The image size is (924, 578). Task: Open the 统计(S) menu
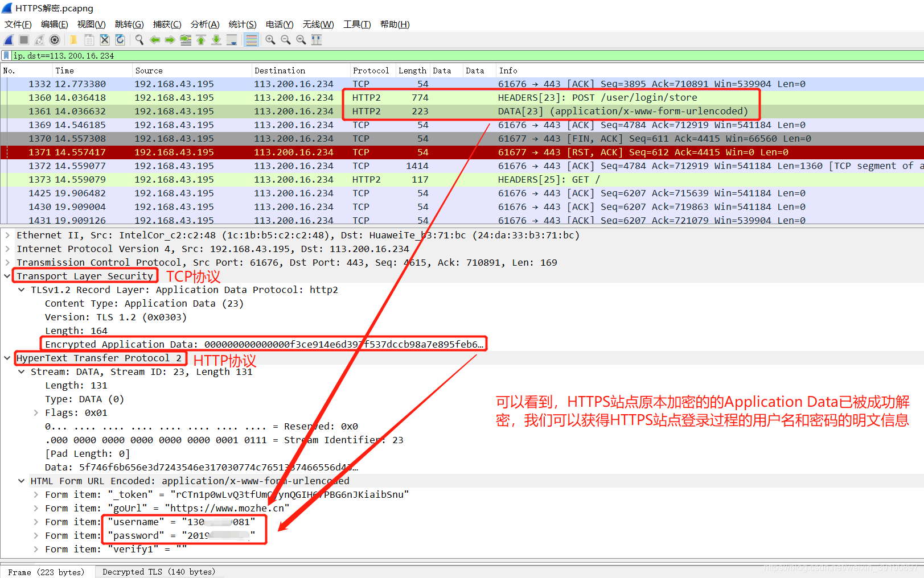click(x=243, y=24)
